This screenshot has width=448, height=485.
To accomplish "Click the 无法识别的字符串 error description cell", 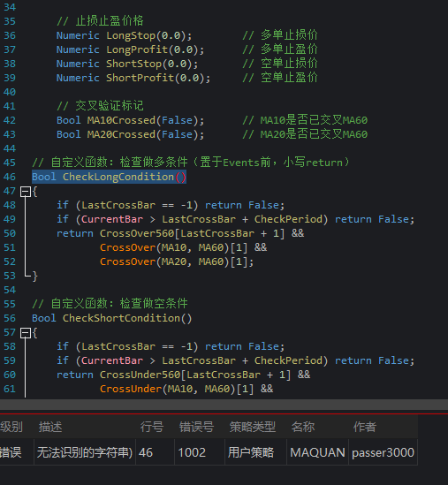I will pyautogui.click(x=85, y=452).
